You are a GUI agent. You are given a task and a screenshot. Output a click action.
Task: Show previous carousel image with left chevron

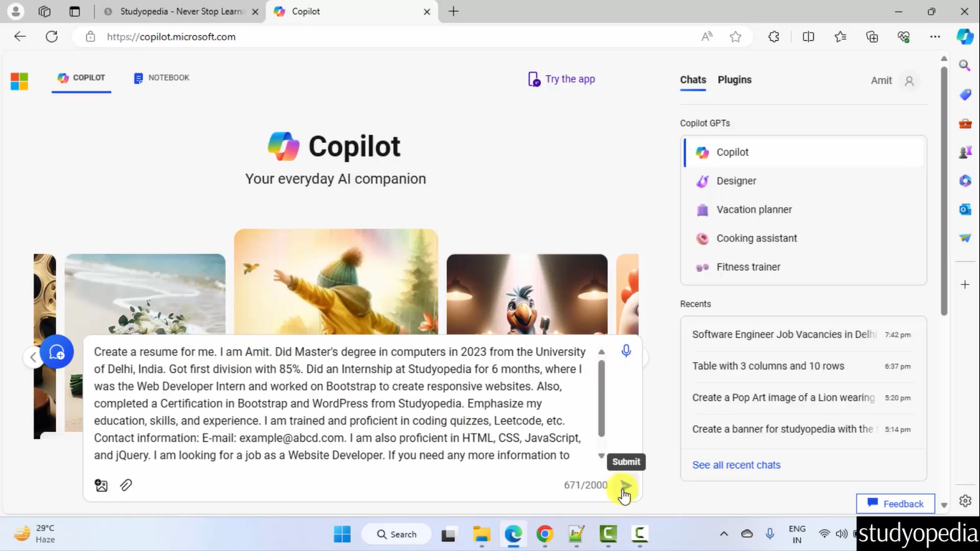[33, 357]
